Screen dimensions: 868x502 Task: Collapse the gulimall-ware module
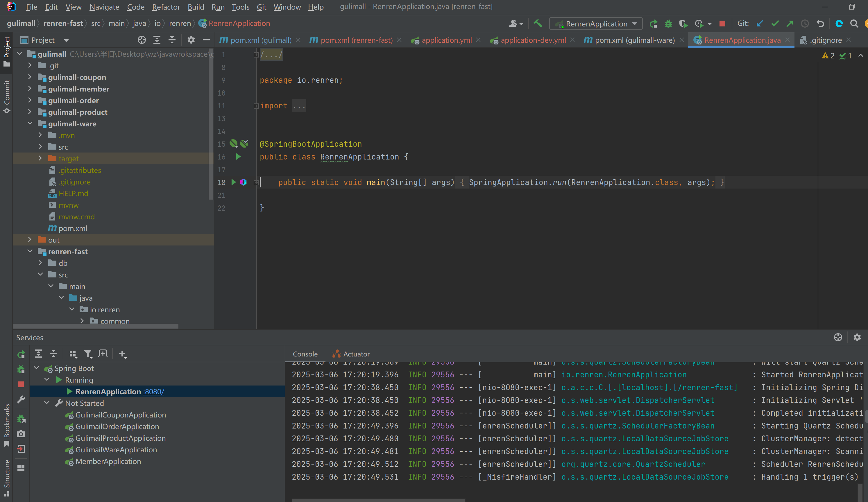(30, 123)
